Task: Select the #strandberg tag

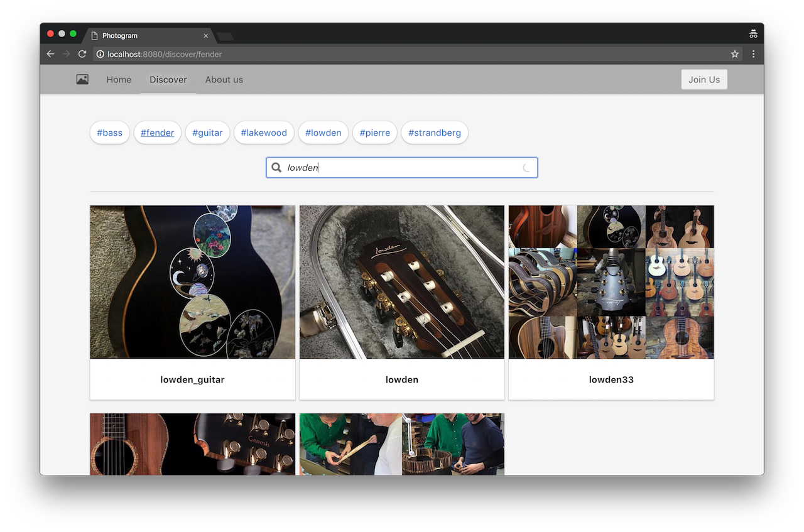Action: tap(435, 133)
